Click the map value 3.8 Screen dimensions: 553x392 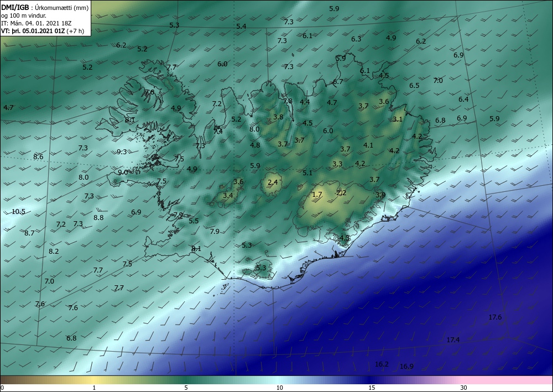tap(278, 117)
